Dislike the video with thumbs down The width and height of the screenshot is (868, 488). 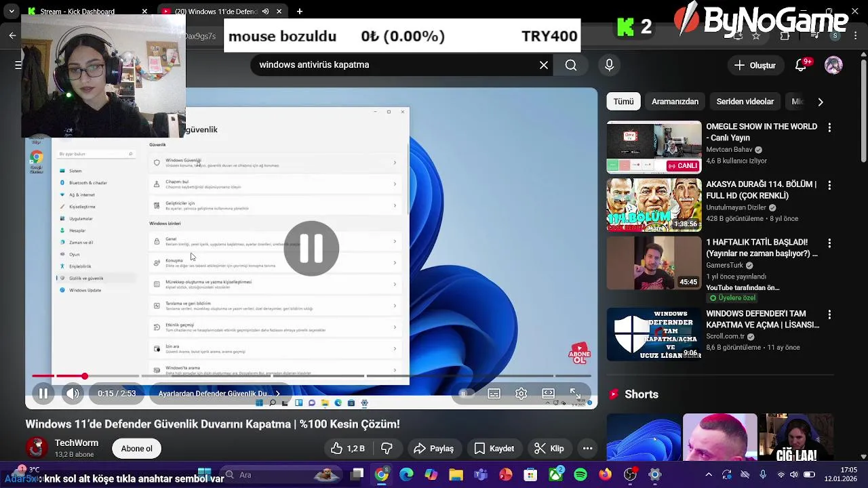point(387,449)
